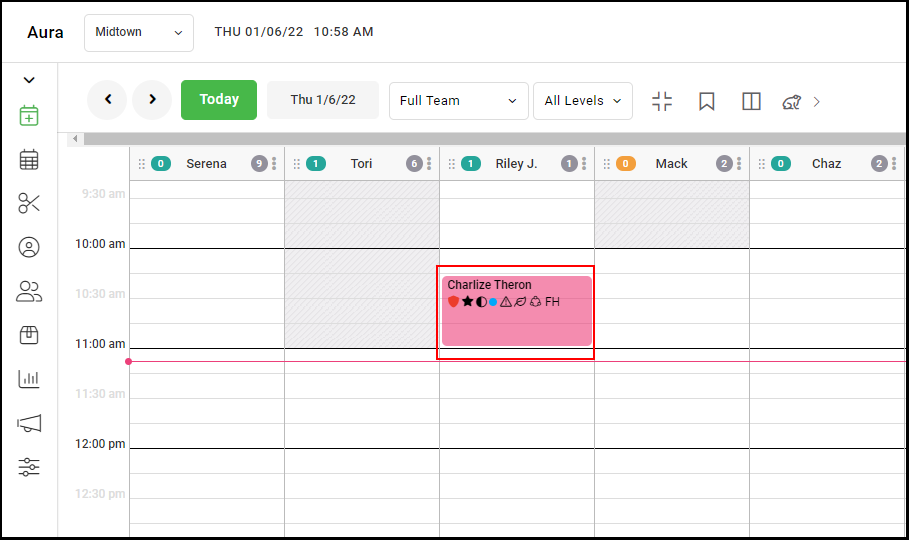Open the product box inventory icon

click(x=29, y=335)
